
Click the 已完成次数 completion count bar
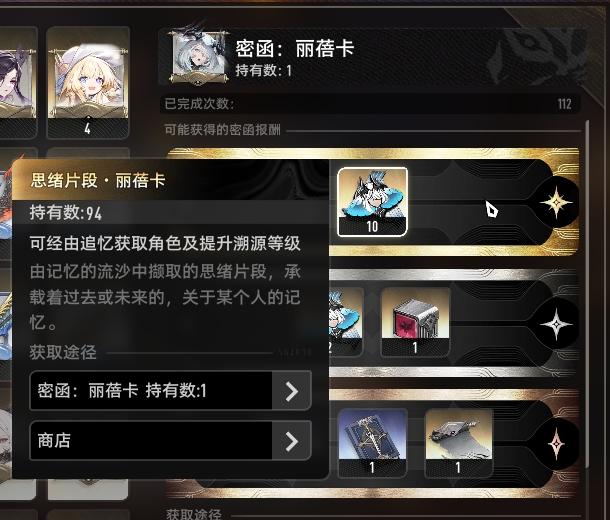[370, 104]
